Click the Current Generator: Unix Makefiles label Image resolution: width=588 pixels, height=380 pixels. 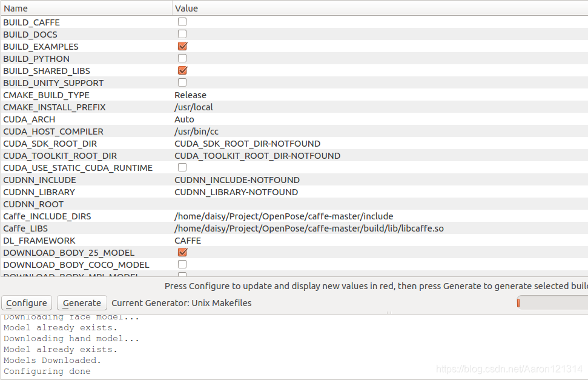pyautogui.click(x=182, y=302)
